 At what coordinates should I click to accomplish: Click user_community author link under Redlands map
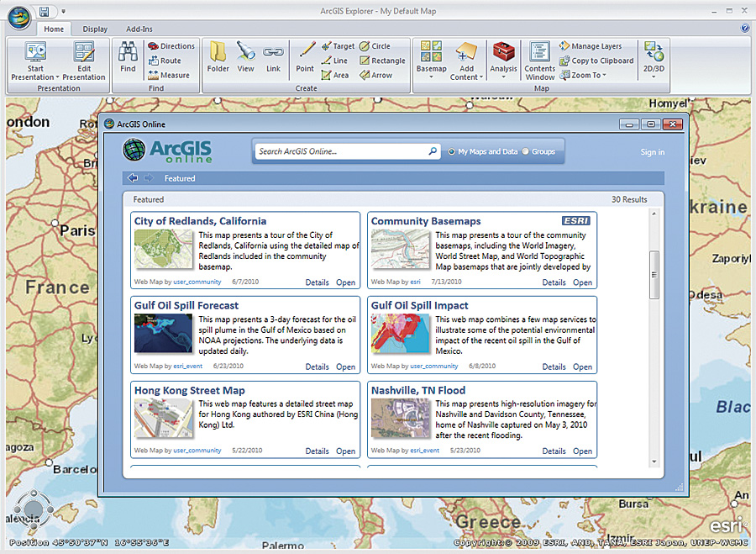(197, 282)
